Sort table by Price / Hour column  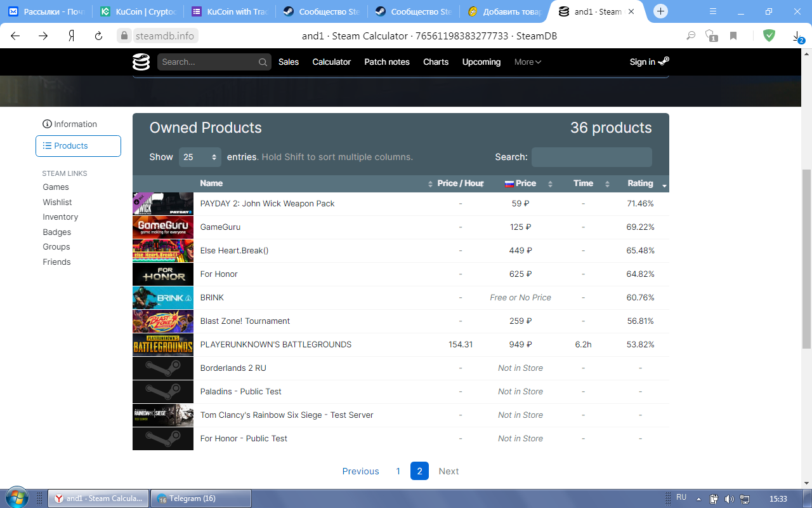(x=461, y=184)
